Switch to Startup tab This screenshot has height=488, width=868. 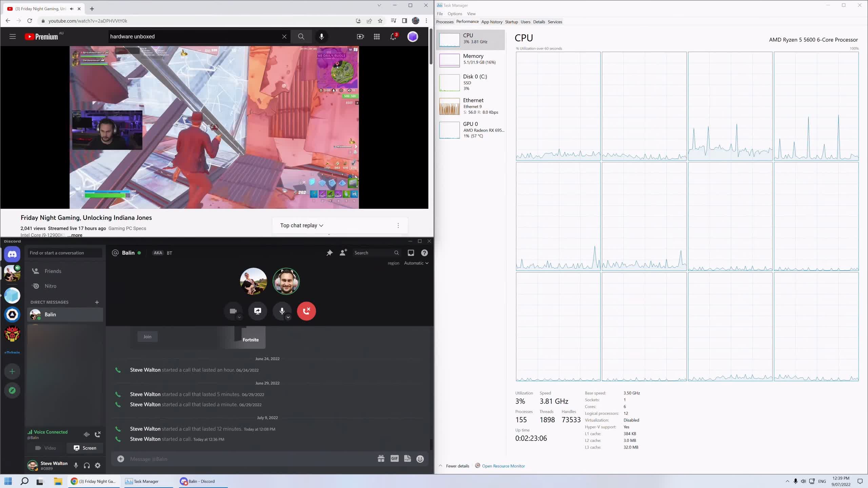(x=511, y=22)
